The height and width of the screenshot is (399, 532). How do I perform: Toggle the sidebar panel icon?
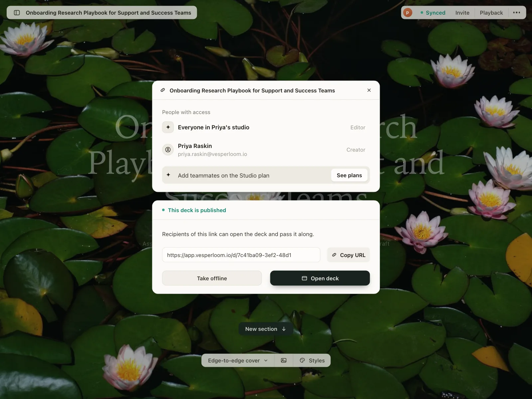pyautogui.click(x=17, y=13)
